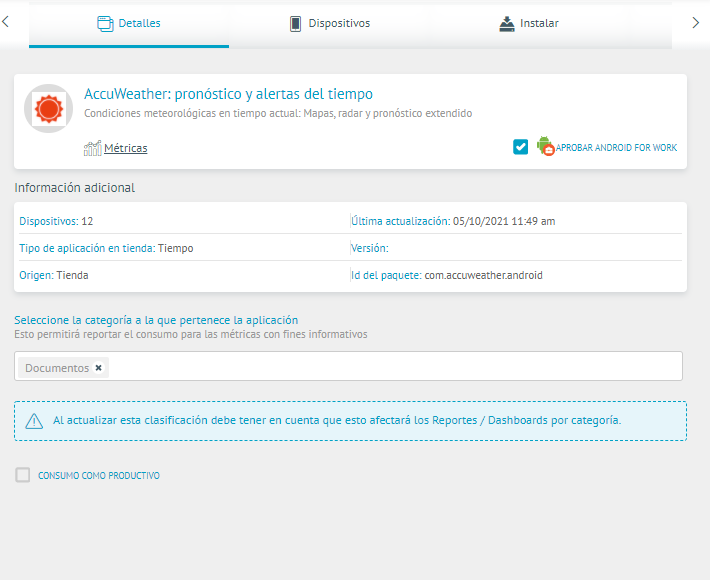Remove the Documentos category tag
This screenshot has height=580, width=710.
98,368
